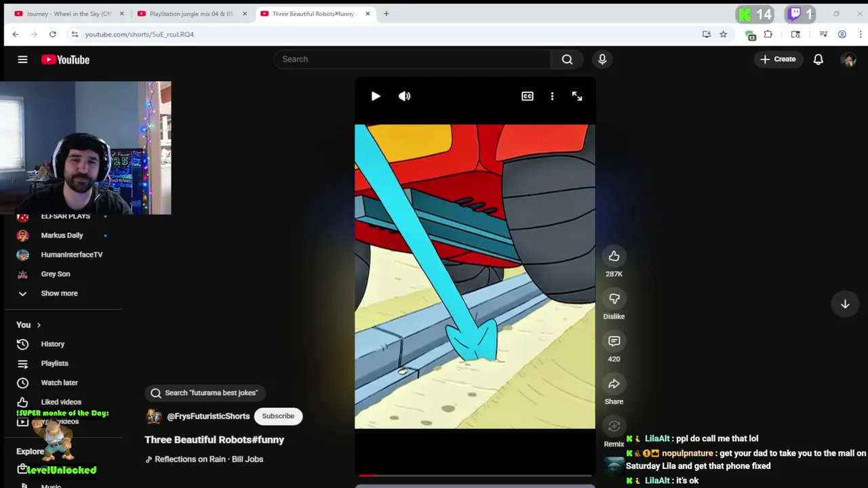Go back in the browser

pyautogui.click(x=16, y=34)
